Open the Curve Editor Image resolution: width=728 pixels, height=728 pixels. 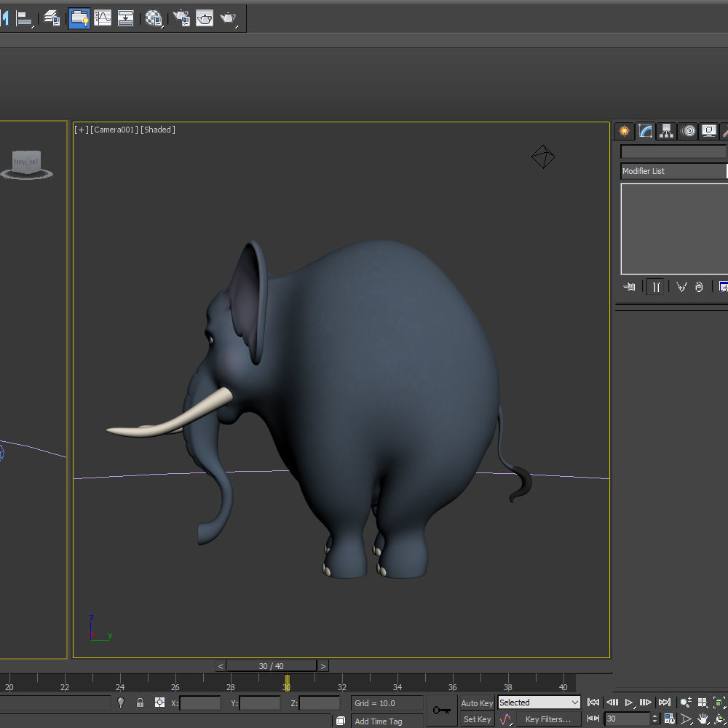click(x=103, y=18)
